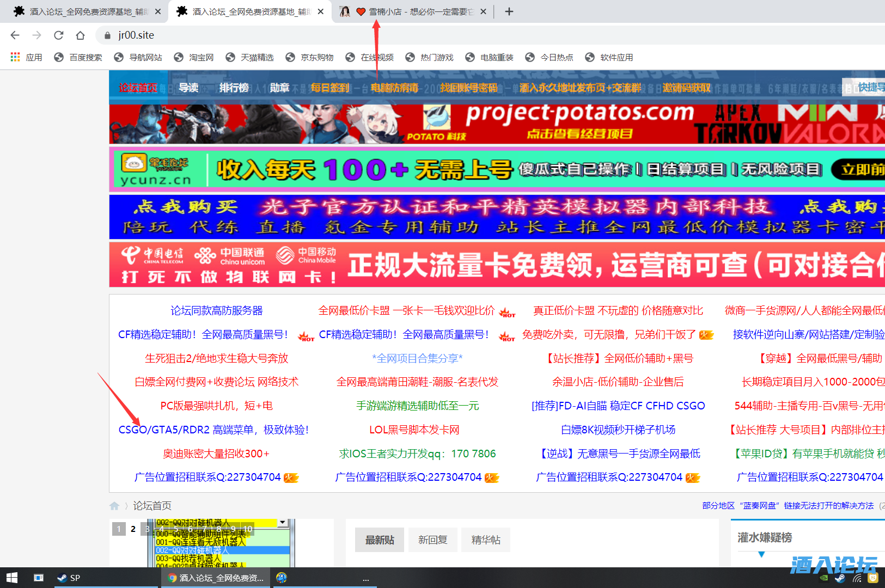Open the 今日热点 bookmark

click(x=550, y=57)
